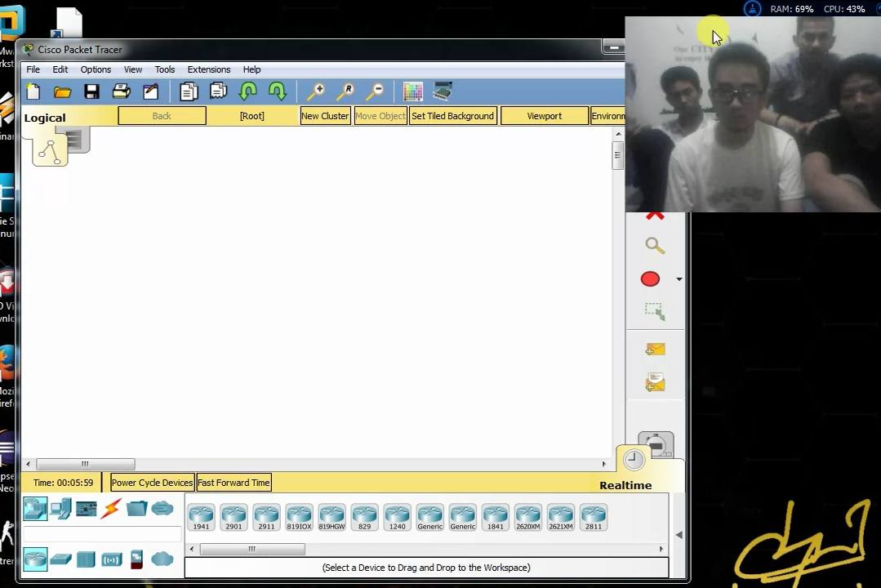Click the [Root] button

point(251,116)
